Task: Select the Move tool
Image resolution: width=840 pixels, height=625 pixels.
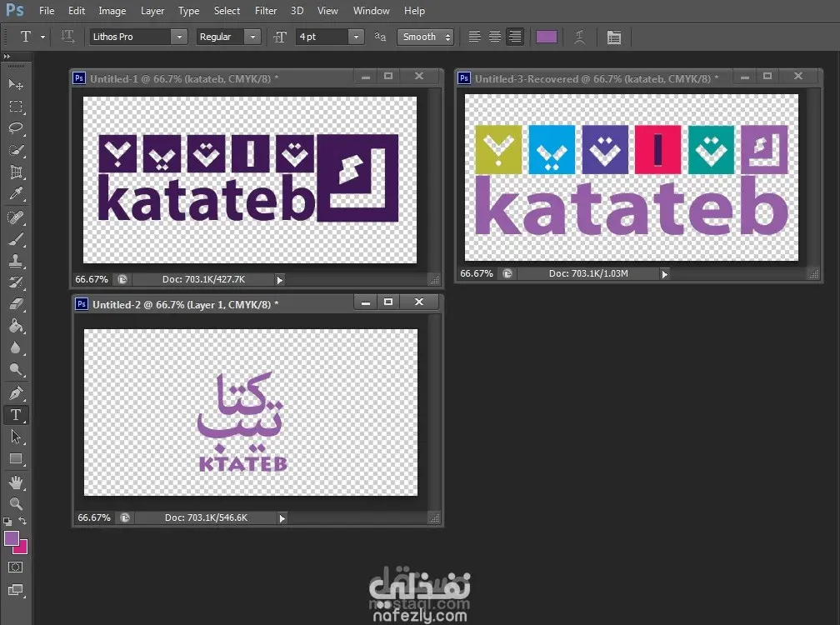Action: click(16, 85)
